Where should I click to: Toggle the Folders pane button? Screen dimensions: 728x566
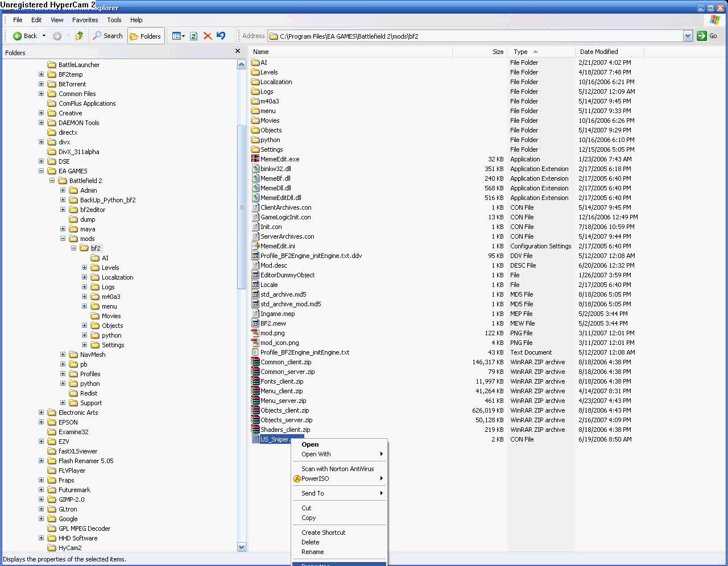click(146, 35)
